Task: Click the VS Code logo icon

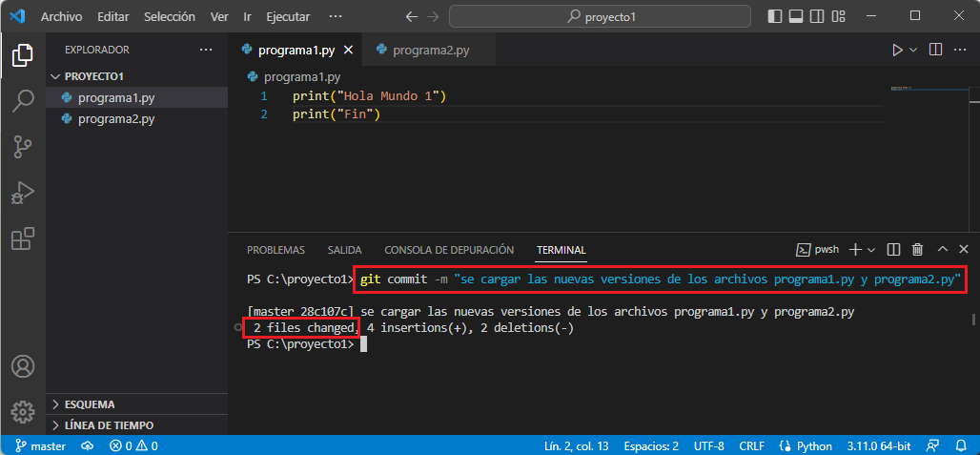Action: click(x=17, y=16)
